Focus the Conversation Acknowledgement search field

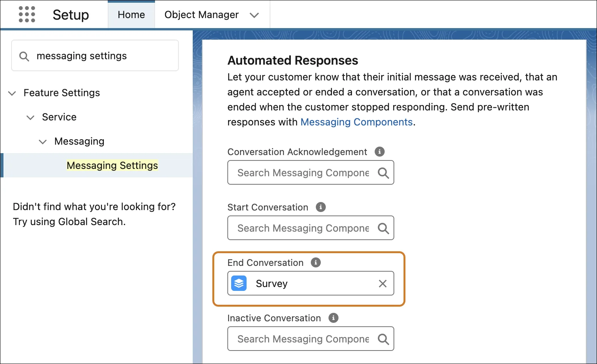coord(311,172)
